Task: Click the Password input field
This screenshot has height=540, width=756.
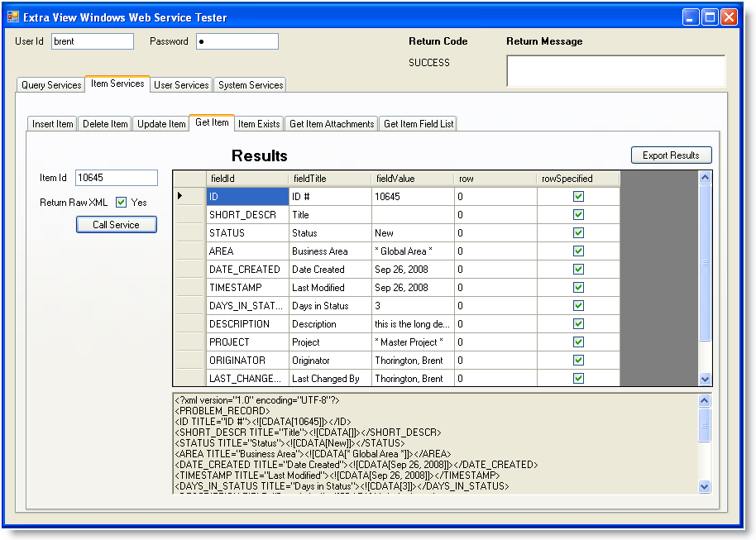Action: [237, 41]
